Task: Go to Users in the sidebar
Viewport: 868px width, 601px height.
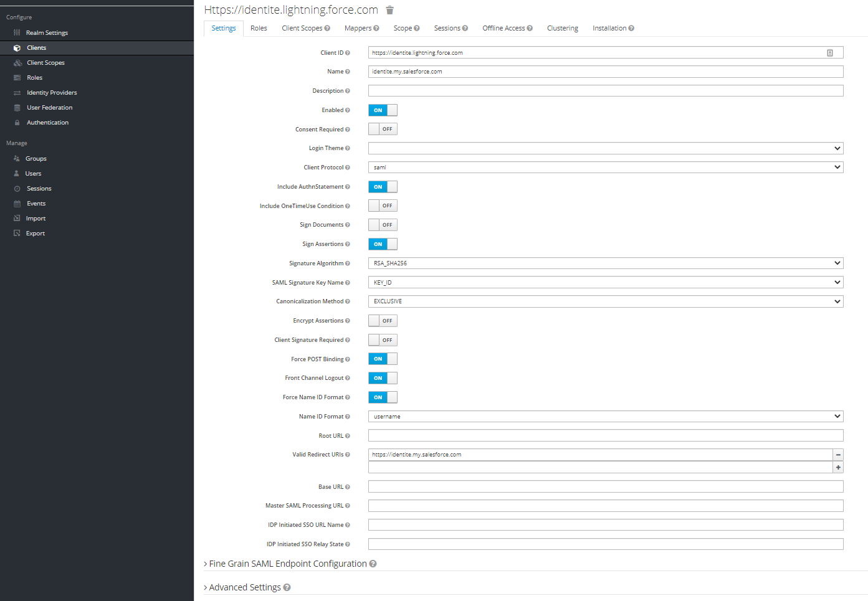Action: (33, 174)
